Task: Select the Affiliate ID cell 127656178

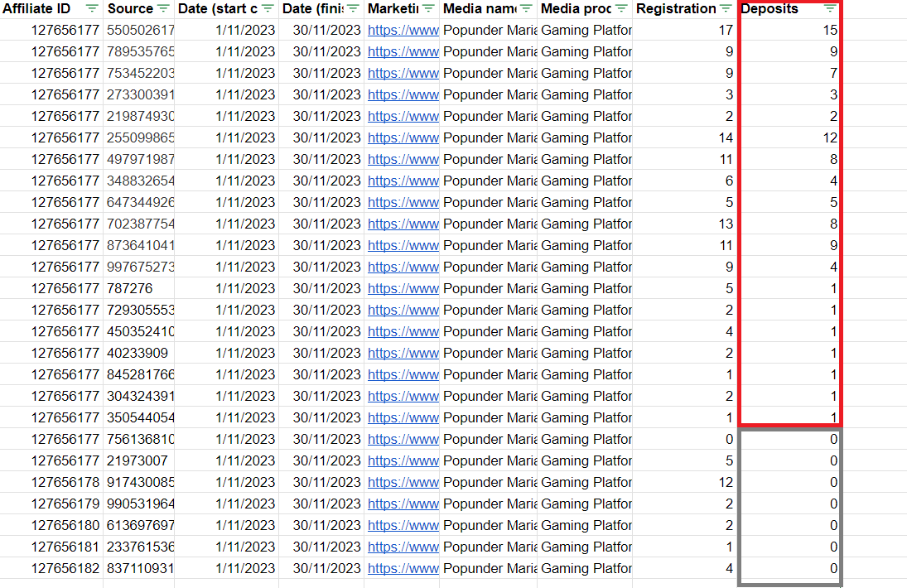Action: 51,482
